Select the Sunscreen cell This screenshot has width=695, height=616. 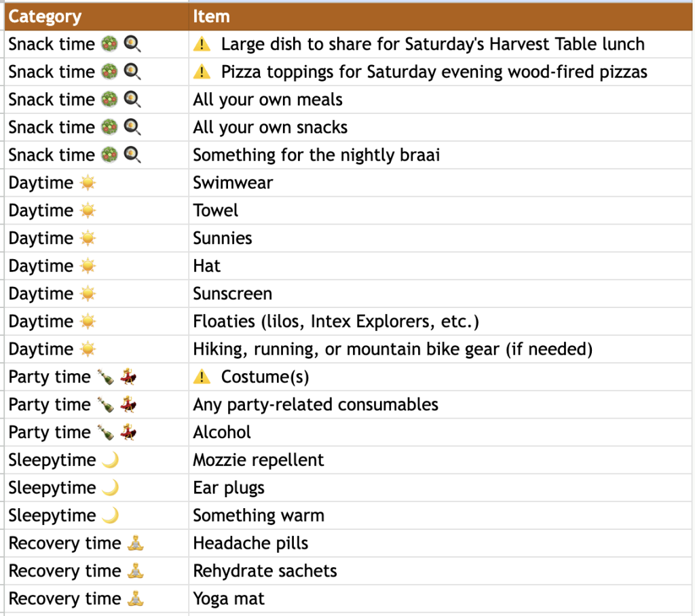pyautogui.click(x=440, y=294)
